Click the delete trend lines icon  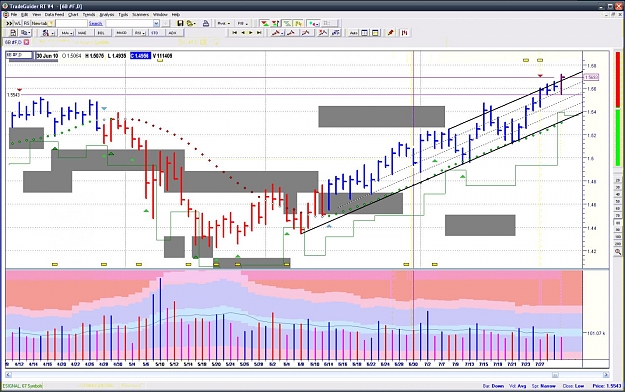tap(322, 33)
